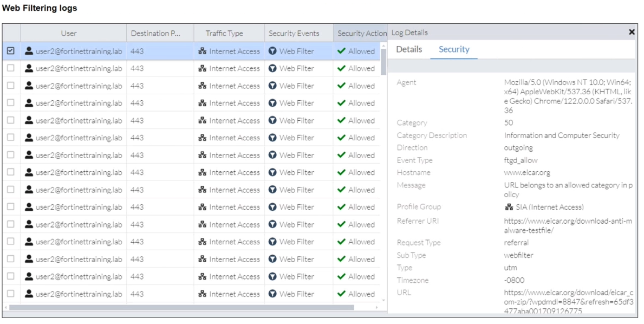Click the Traffic Type column header
644x324 pixels.
pyautogui.click(x=224, y=33)
